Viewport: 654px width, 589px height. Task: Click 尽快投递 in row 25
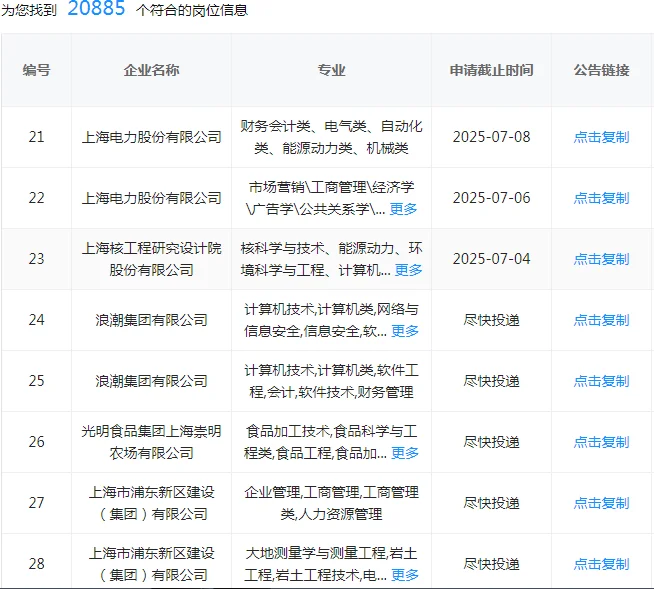click(491, 381)
